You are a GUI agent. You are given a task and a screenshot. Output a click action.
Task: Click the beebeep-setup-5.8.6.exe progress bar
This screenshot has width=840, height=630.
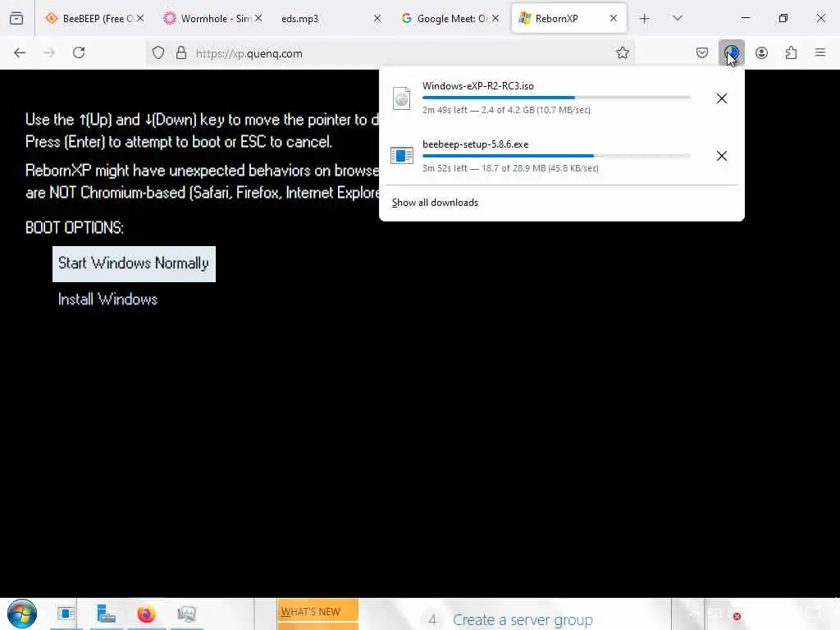click(x=556, y=156)
